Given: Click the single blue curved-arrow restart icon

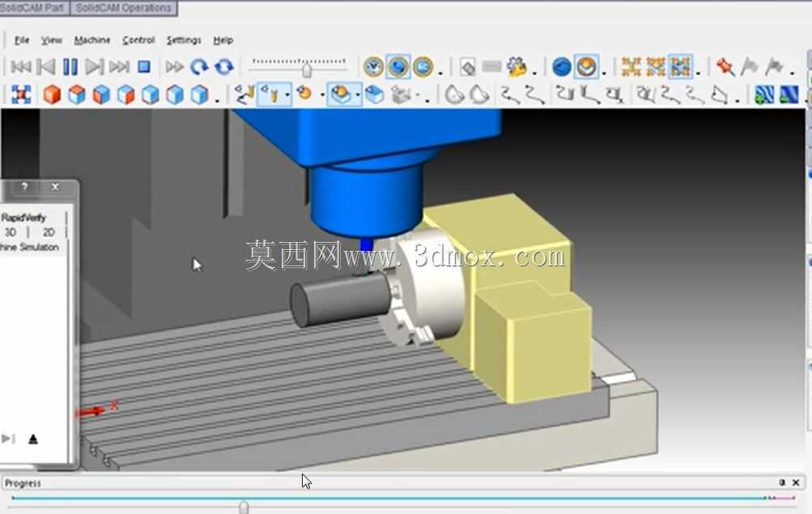Looking at the screenshot, I should pyautogui.click(x=199, y=66).
